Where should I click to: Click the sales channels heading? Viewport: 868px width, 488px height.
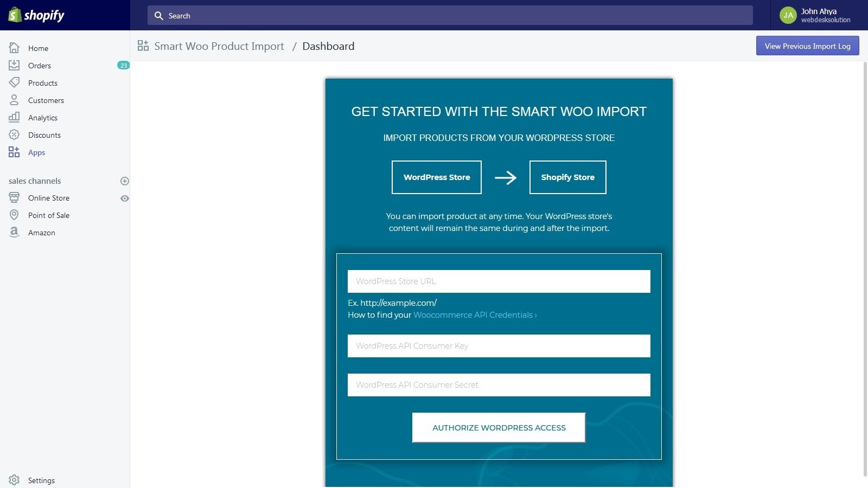pyautogui.click(x=35, y=181)
